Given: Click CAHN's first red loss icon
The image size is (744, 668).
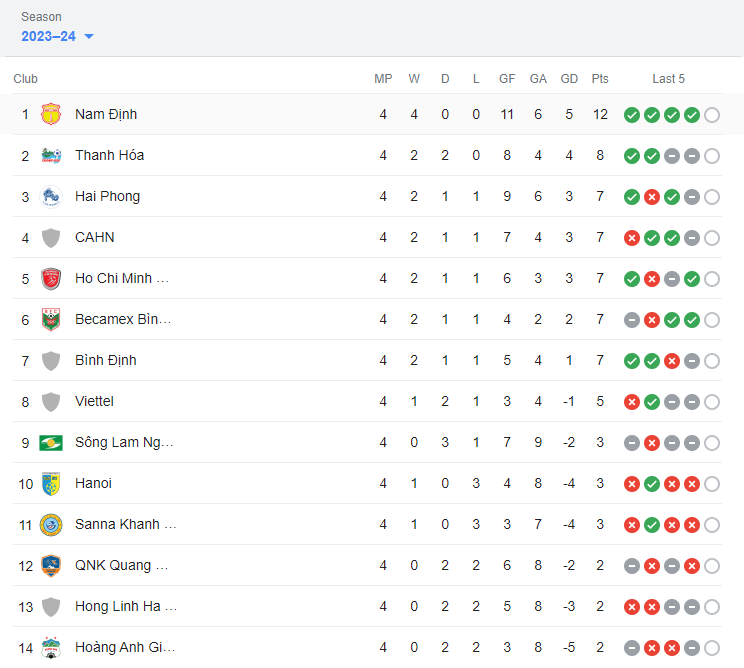Looking at the screenshot, I should pos(632,238).
